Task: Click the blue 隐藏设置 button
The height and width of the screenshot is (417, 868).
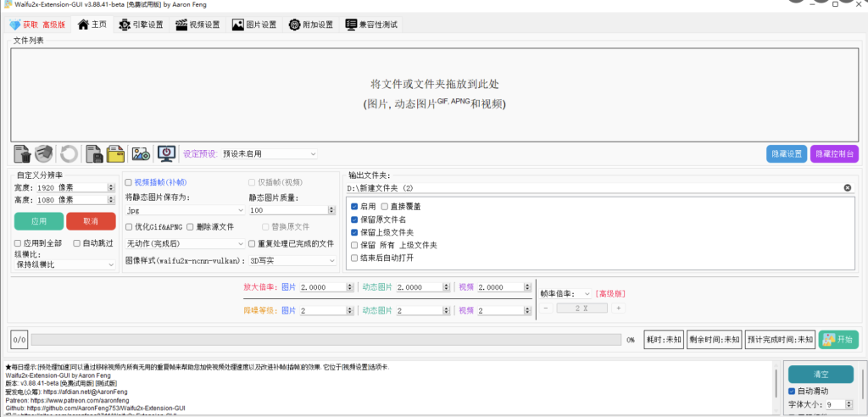Action: [787, 154]
